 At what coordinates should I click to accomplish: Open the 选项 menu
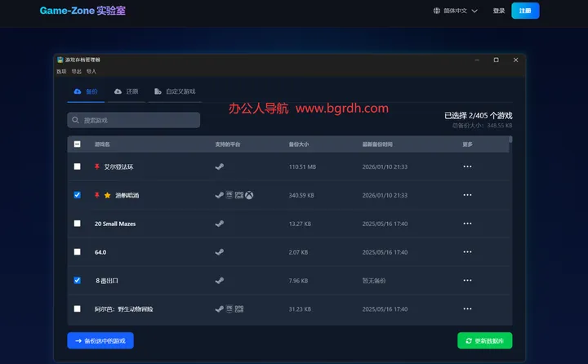click(61, 72)
